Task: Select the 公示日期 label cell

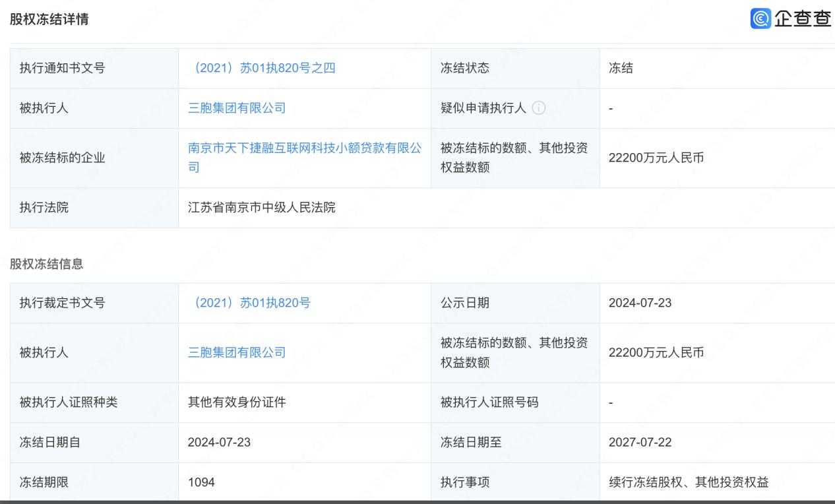Action: click(515, 303)
